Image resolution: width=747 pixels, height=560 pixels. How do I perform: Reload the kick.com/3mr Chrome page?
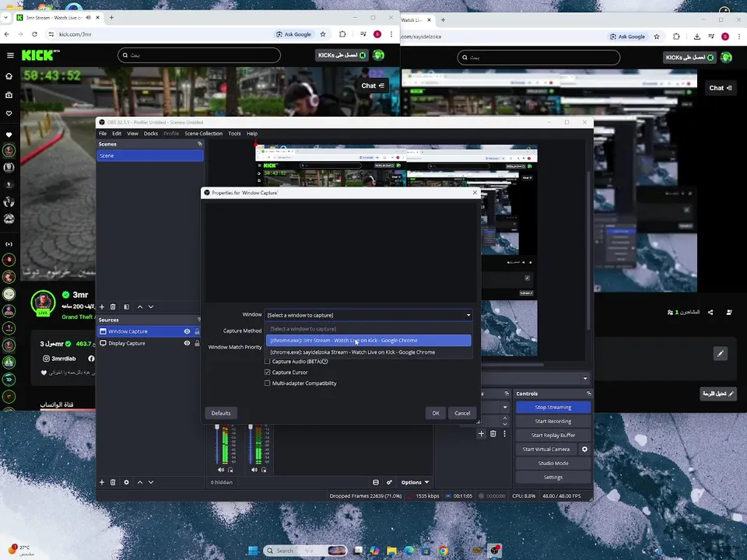click(x=34, y=34)
